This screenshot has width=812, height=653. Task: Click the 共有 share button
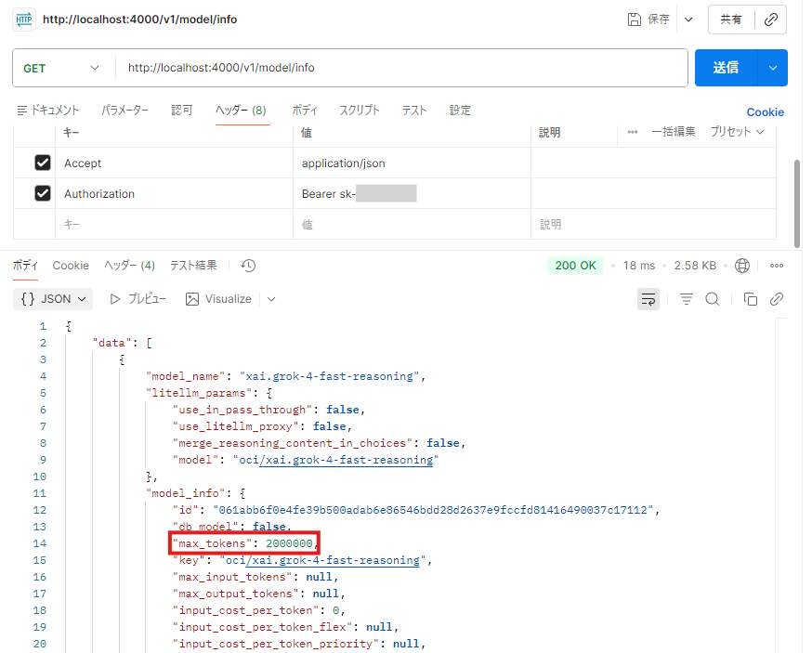click(731, 20)
